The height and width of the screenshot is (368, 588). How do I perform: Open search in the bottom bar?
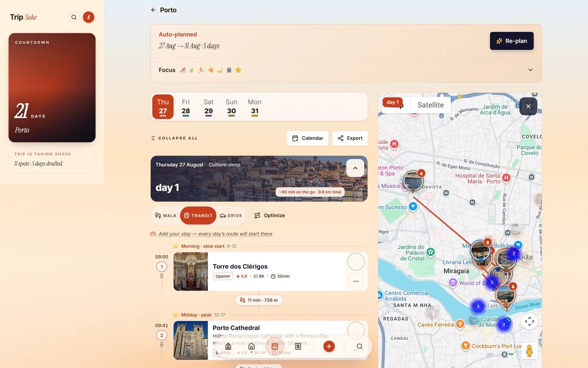(359, 346)
